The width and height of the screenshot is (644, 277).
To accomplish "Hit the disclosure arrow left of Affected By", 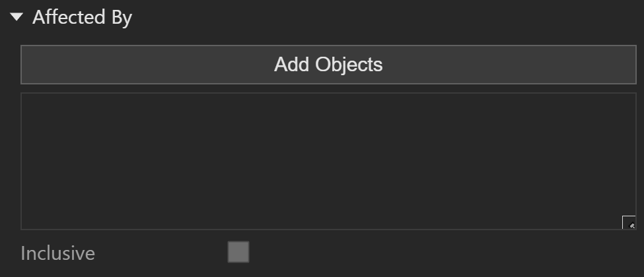I will 17,17.
